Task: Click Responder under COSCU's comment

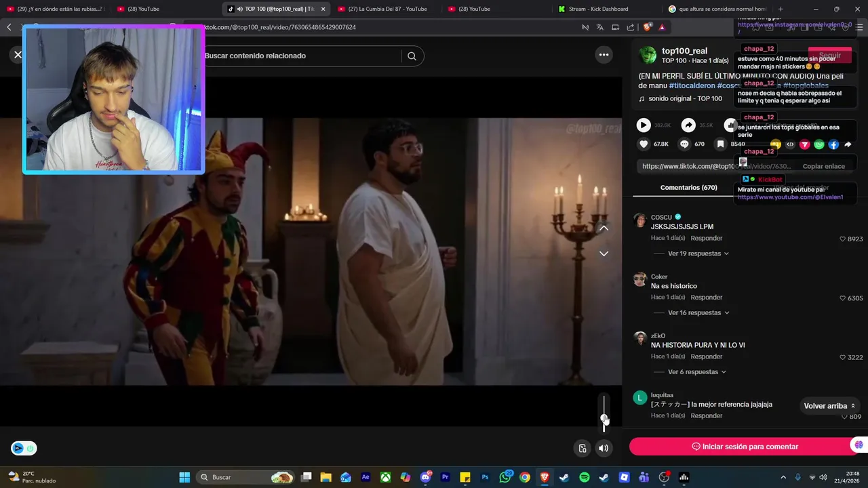Action: tap(706, 239)
